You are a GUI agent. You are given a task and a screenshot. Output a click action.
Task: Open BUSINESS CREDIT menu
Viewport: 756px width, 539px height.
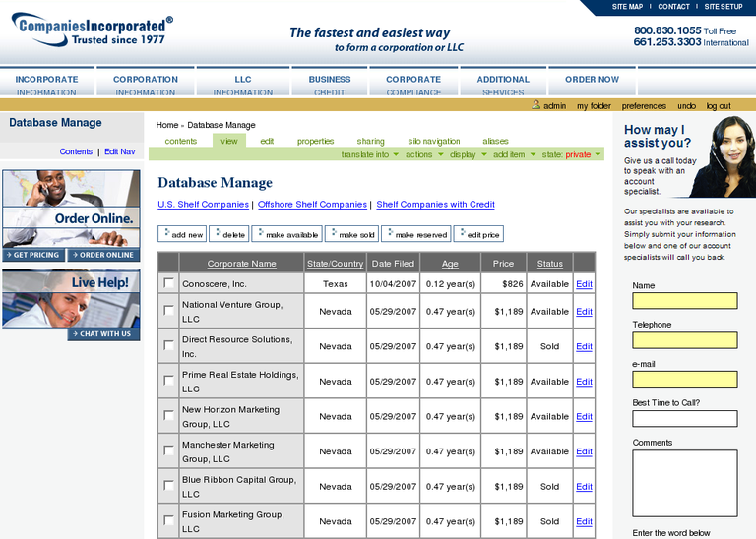point(330,83)
